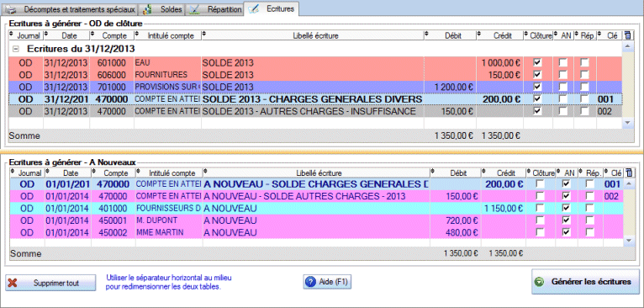Open Aide (F1) help button
This screenshot has width=644, height=308.
tap(327, 282)
